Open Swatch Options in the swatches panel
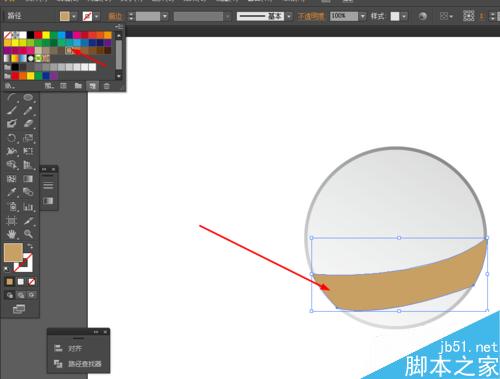This screenshot has width=500, height=379. (63, 86)
